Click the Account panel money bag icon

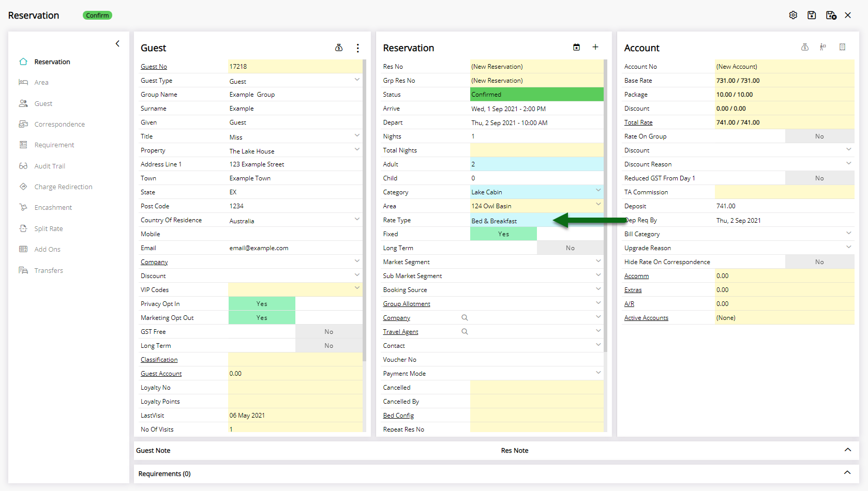coord(805,47)
